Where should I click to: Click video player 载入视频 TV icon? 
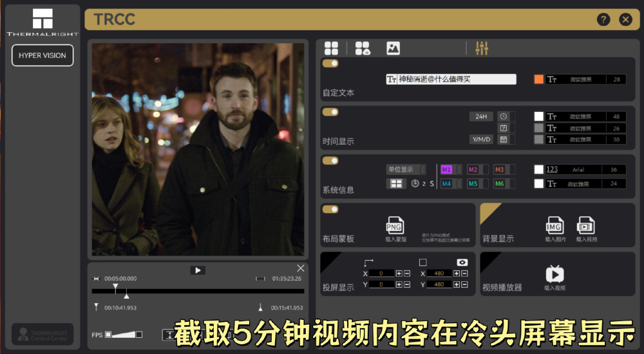pyautogui.click(x=554, y=274)
